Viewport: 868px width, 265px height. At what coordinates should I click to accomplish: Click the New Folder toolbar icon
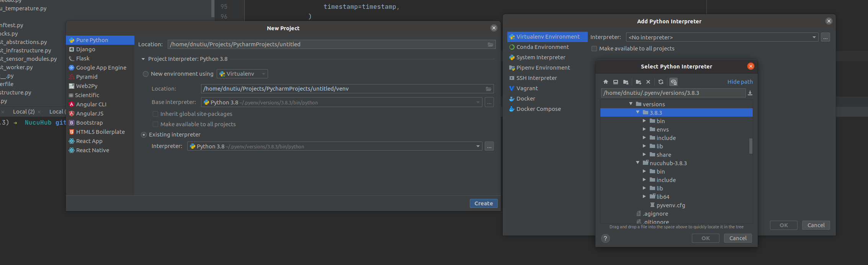pyautogui.click(x=638, y=82)
